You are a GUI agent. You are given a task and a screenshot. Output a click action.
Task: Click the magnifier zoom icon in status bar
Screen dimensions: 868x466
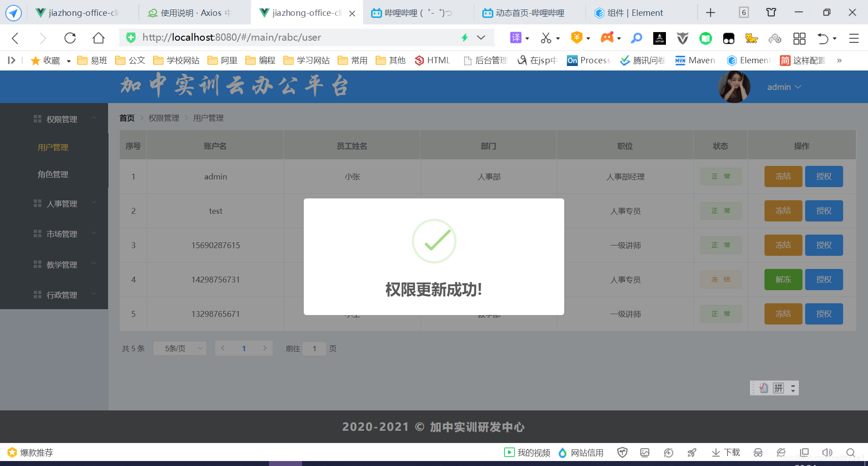[x=850, y=452]
